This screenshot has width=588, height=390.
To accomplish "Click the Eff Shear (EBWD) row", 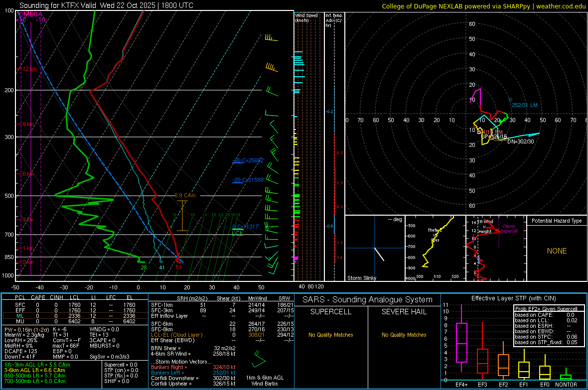I will 222,341.
